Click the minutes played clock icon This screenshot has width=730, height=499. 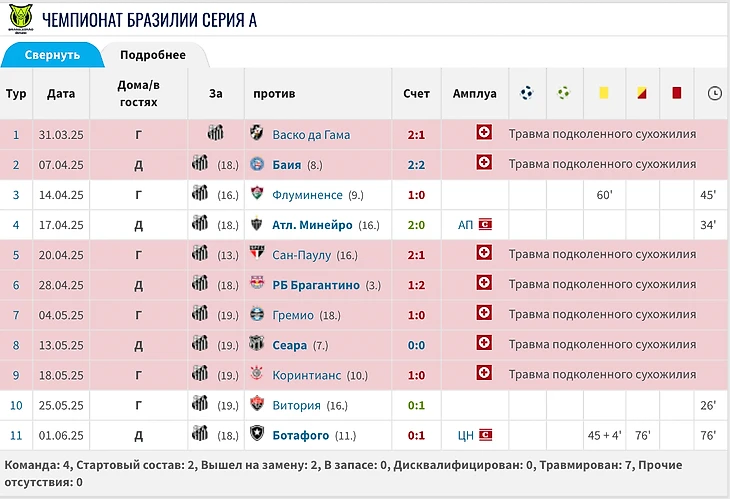pyautogui.click(x=714, y=93)
